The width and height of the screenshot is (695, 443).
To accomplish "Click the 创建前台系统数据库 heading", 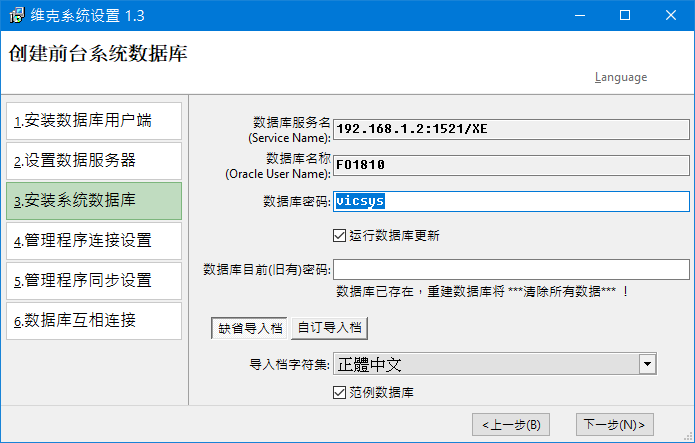I will click(98, 54).
